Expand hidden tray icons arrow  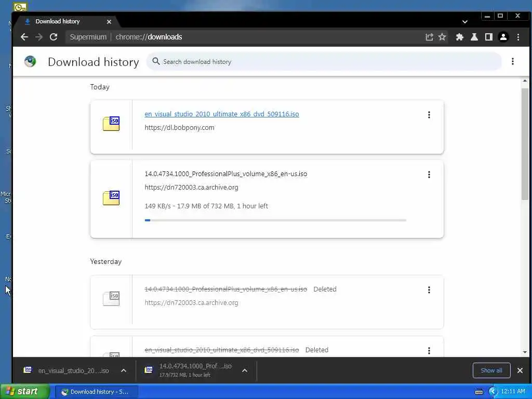(x=493, y=392)
